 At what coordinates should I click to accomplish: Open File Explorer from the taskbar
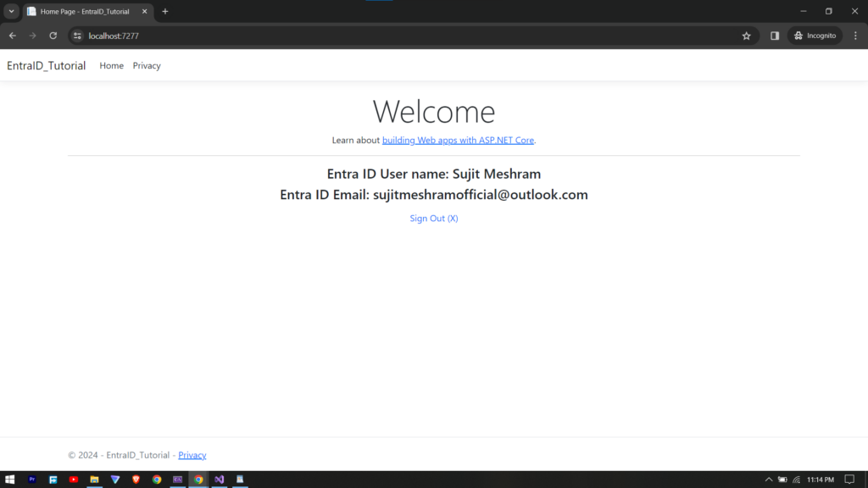pos(94,480)
